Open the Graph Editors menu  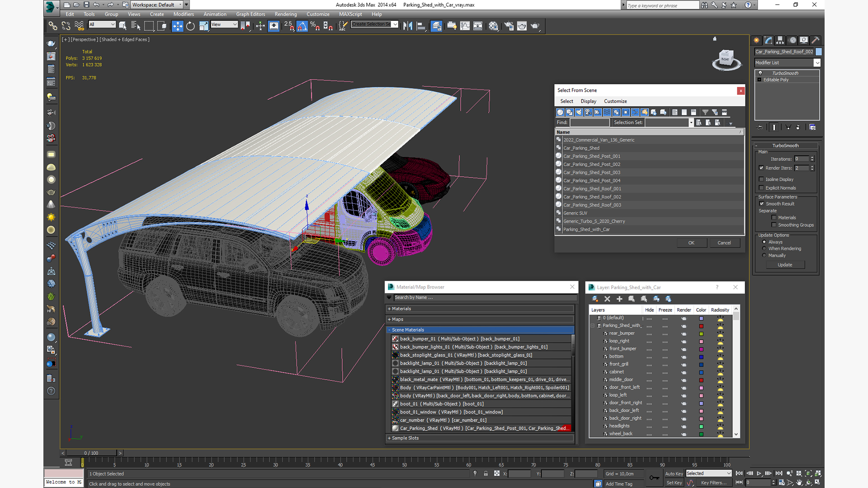click(250, 14)
